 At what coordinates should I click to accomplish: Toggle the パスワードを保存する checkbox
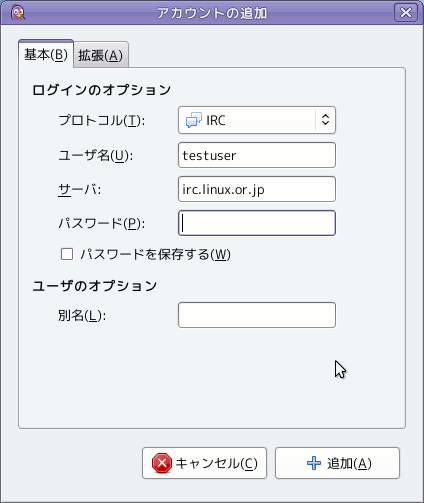[x=67, y=254]
